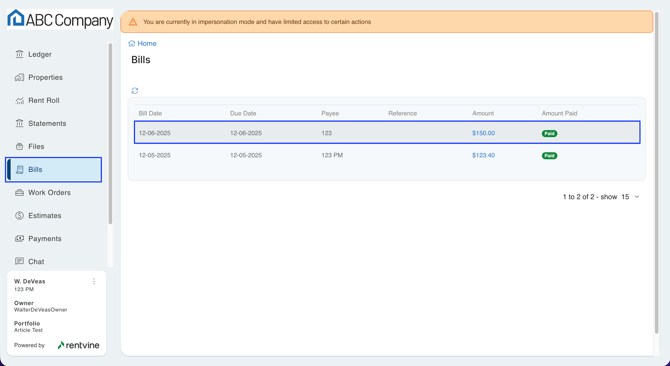Select the highlighted Bills menu item
Image resolution: width=670 pixels, height=366 pixels.
(54, 170)
